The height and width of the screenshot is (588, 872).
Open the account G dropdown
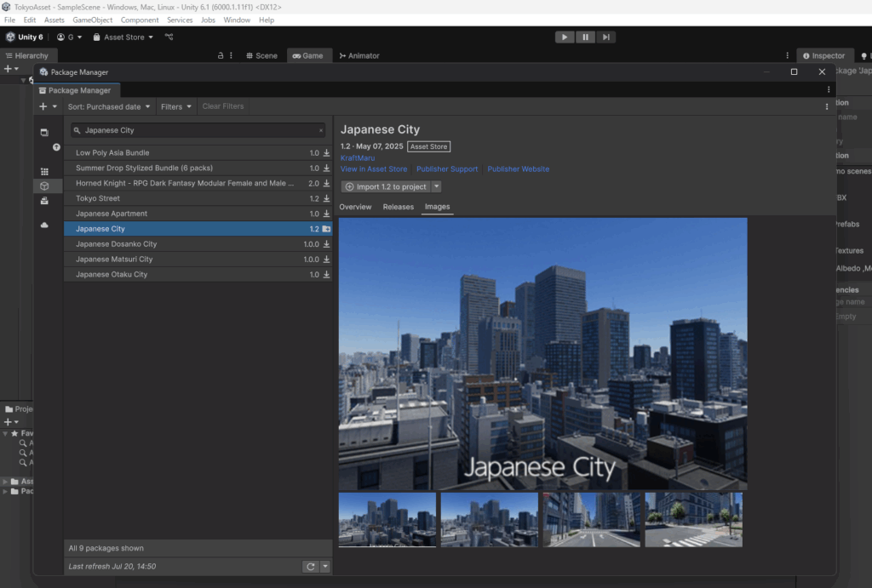tap(70, 37)
